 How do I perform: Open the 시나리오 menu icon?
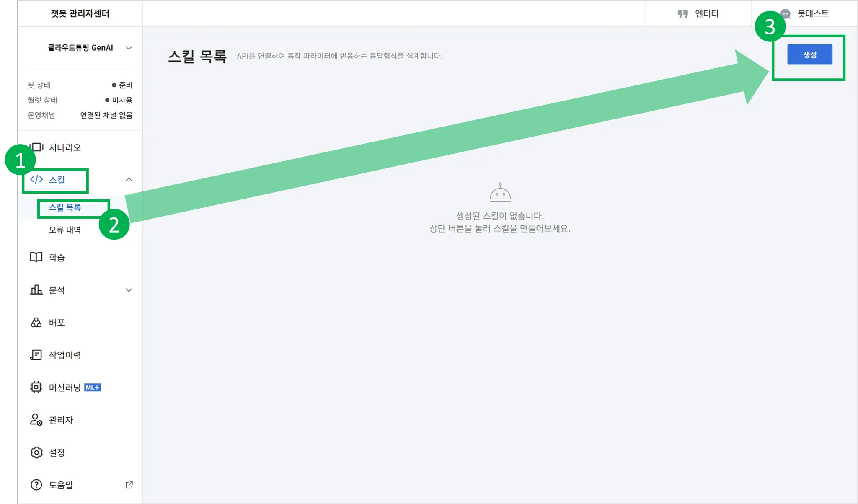click(x=37, y=147)
